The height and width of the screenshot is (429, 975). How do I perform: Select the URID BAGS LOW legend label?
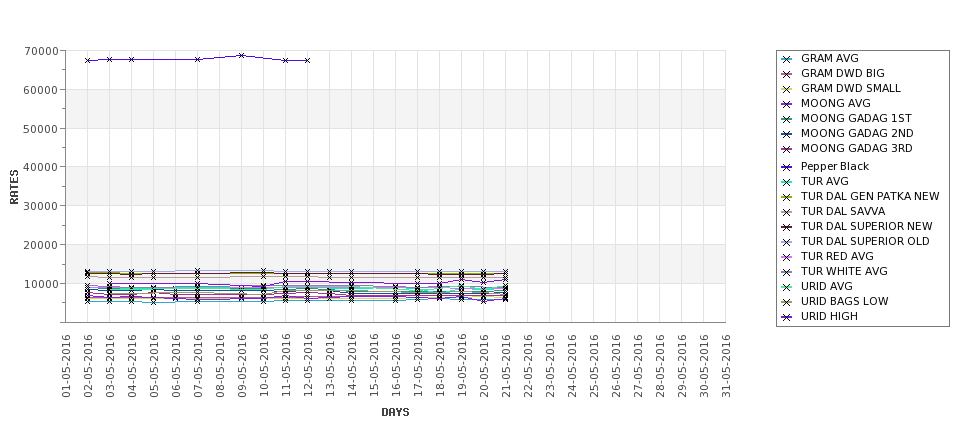(x=844, y=301)
